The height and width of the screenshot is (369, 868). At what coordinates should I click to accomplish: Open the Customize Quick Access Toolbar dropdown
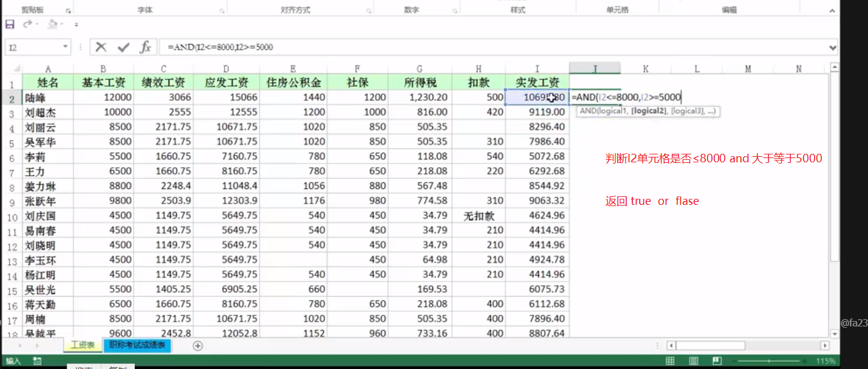tap(76, 25)
